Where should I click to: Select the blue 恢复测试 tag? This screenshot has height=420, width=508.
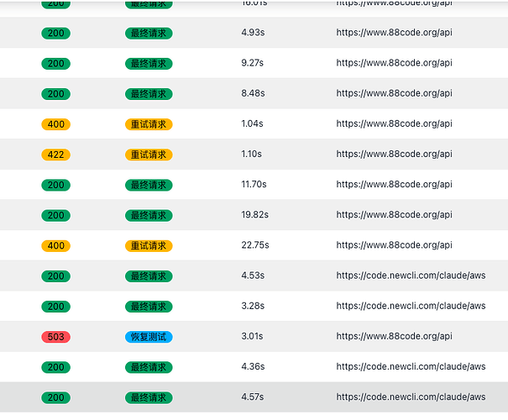click(x=149, y=337)
